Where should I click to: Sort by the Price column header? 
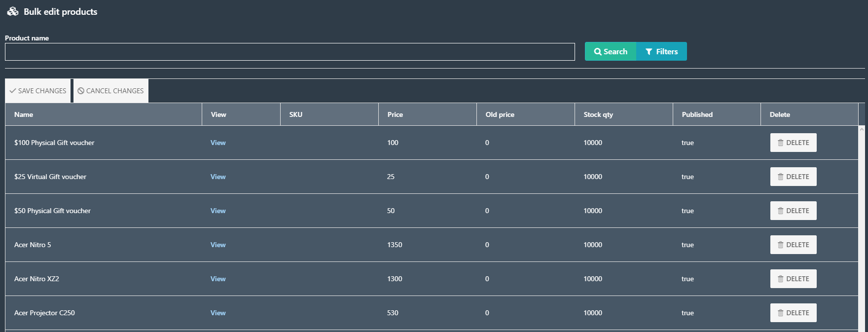(x=428, y=114)
